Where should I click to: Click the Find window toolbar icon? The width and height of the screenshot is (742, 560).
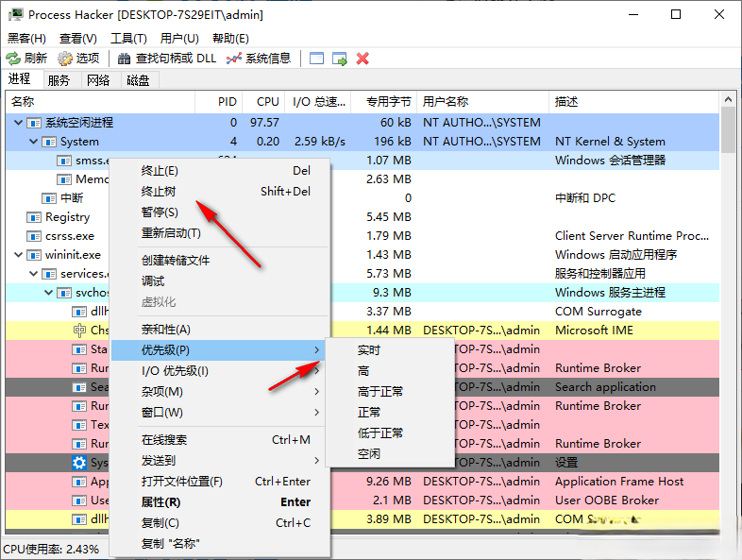(x=316, y=59)
